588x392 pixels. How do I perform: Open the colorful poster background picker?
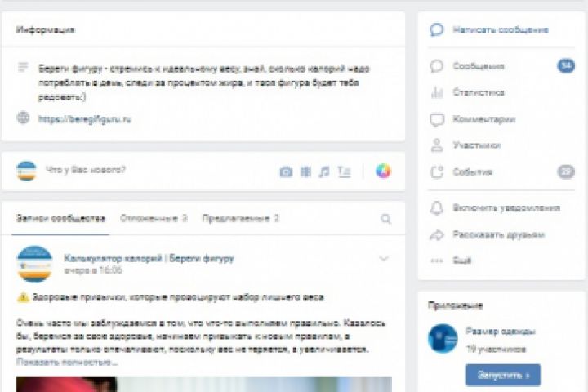pos(383,171)
